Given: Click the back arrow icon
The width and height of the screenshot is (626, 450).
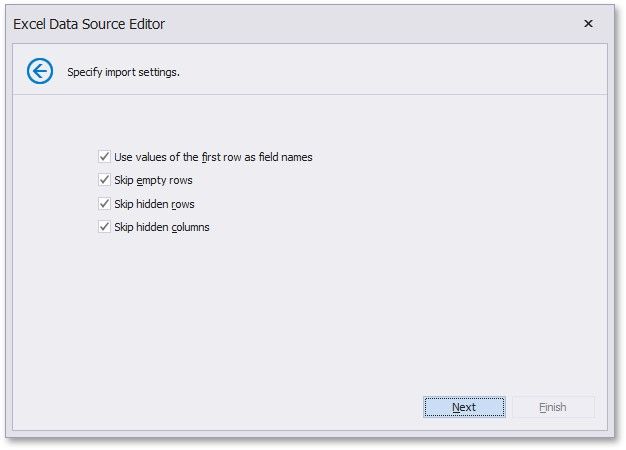Looking at the screenshot, I should [40, 71].
